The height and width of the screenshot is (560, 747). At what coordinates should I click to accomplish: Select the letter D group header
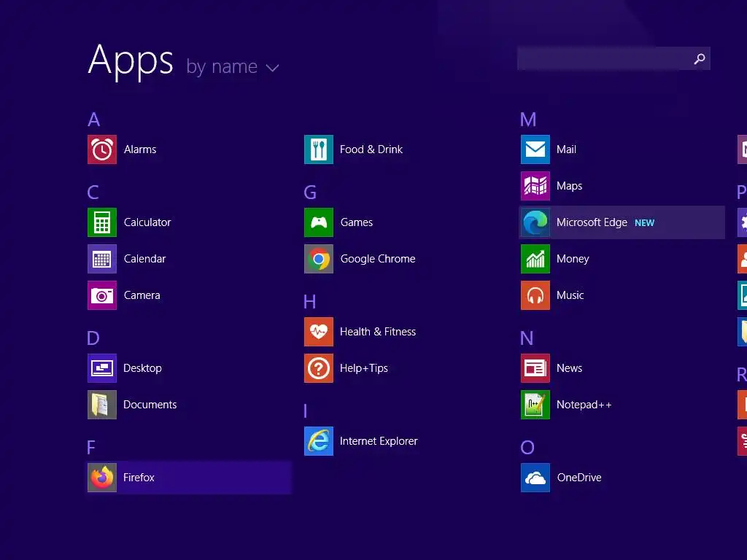pos(93,338)
